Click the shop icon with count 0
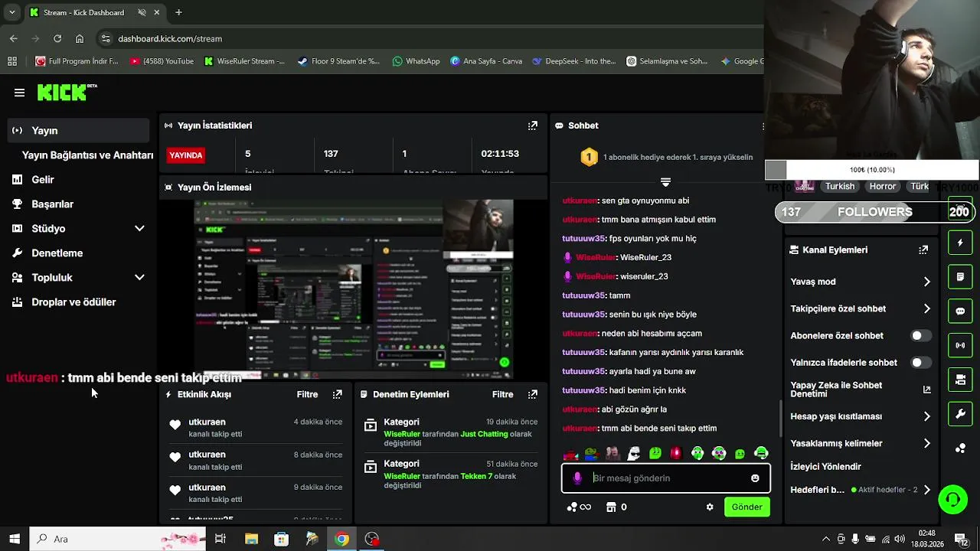The height and width of the screenshot is (551, 980). point(616,507)
